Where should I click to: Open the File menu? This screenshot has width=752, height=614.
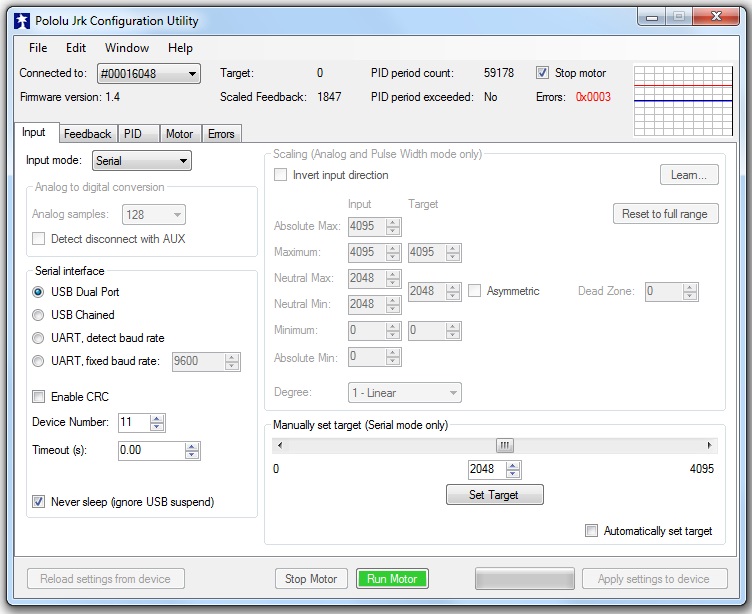pyautogui.click(x=38, y=48)
